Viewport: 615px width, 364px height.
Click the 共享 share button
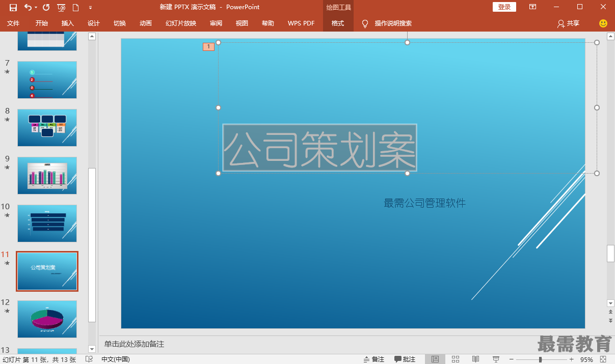click(569, 23)
